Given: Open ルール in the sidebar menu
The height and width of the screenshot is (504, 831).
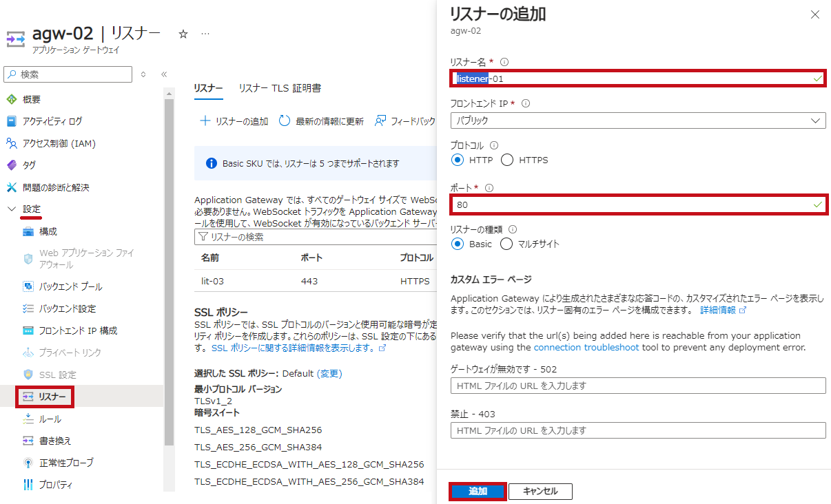Looking at the screenshot, I should (x=50, y=419).
